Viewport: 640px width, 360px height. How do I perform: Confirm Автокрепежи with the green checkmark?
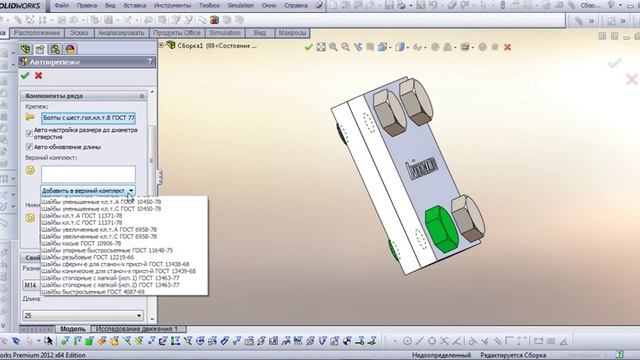(x=25, y=76)
